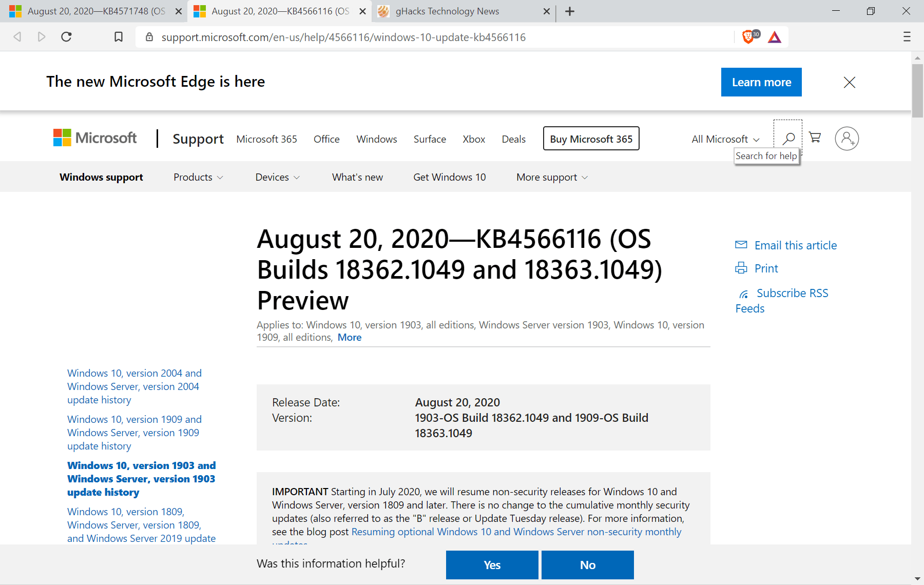Screen dimensions: 924x585
Task: Click the Microsoft logo
Action: point(95,138)
